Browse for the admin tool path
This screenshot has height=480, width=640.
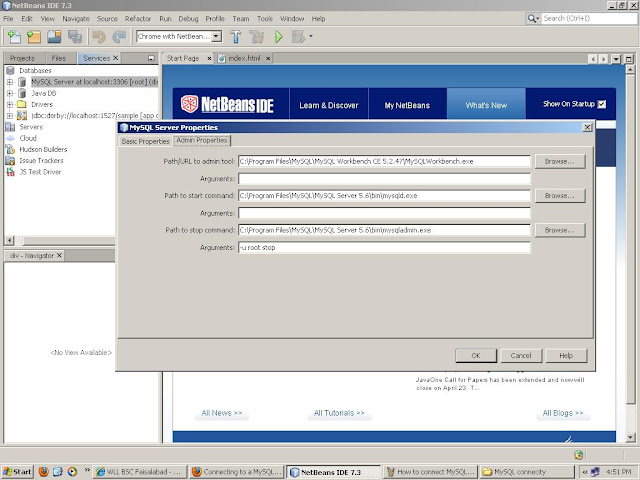560,161
